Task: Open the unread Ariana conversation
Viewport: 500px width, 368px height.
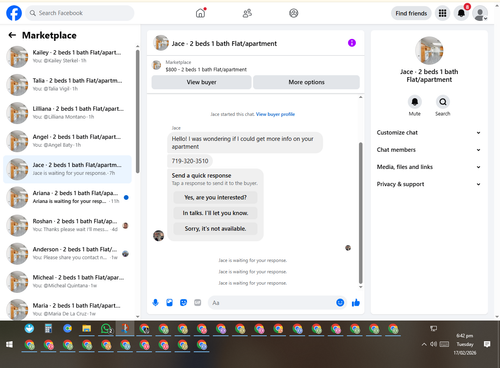Action: tap(67, 197)
